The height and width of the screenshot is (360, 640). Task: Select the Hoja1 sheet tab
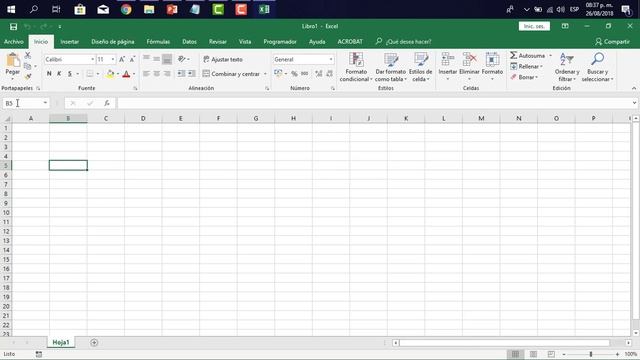click(x=61, y=342)
